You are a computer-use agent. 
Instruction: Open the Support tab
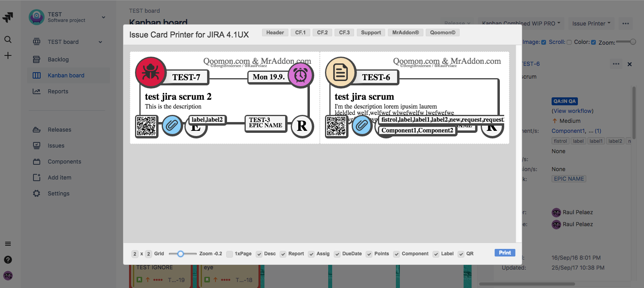click(x=371, y=33)
